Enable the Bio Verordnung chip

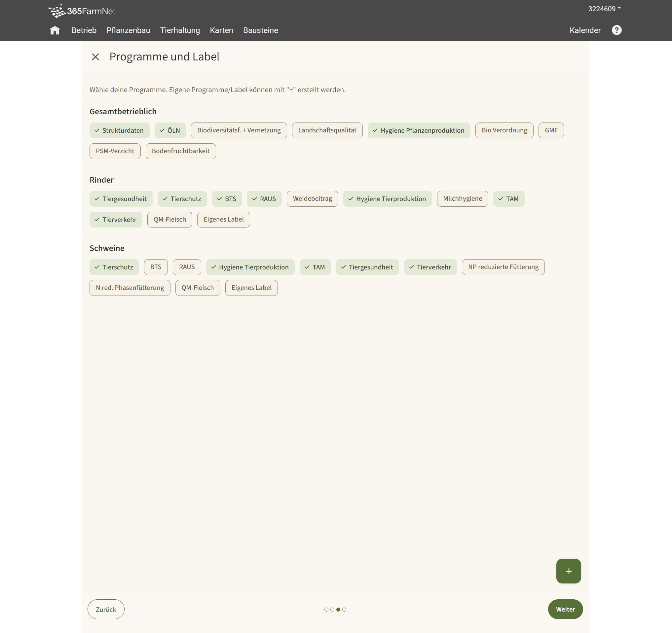click(x=504, y=130)
